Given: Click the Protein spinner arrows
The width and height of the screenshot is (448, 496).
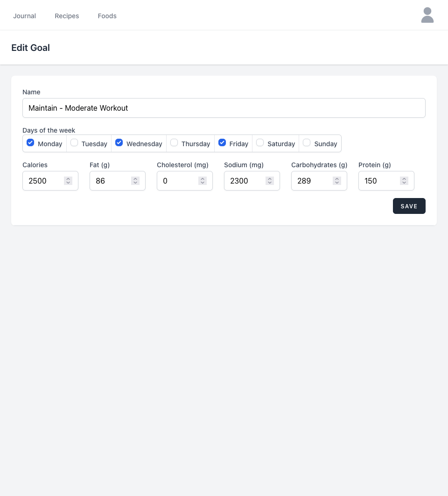Looking at the screenshot, I should tap(404, 181).
